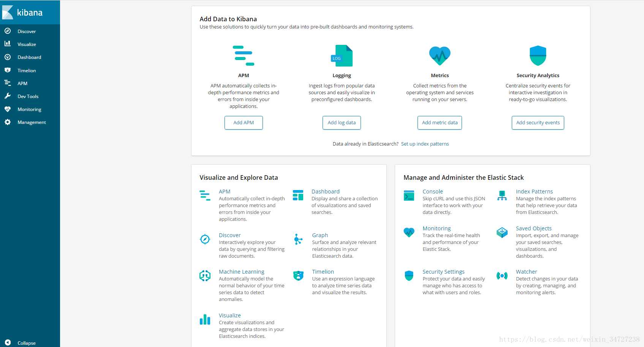Click Timelion sidebar icon
Screen dimensions: 644x347
[8, 70]
